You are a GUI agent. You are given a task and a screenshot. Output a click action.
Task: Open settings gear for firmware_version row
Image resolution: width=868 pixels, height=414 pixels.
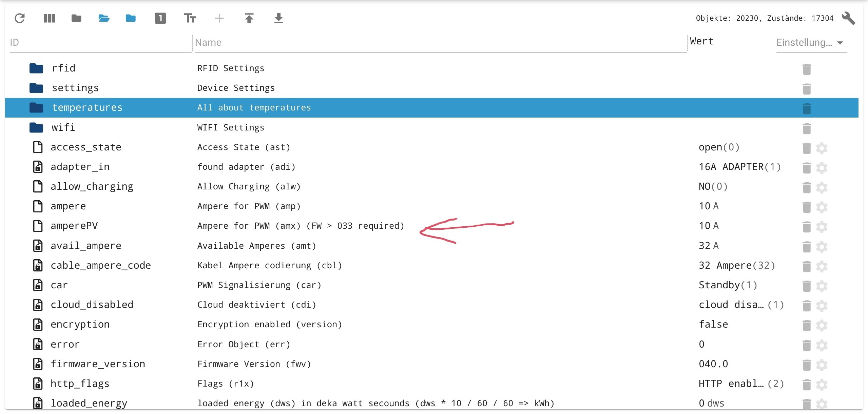coord(822,365)
